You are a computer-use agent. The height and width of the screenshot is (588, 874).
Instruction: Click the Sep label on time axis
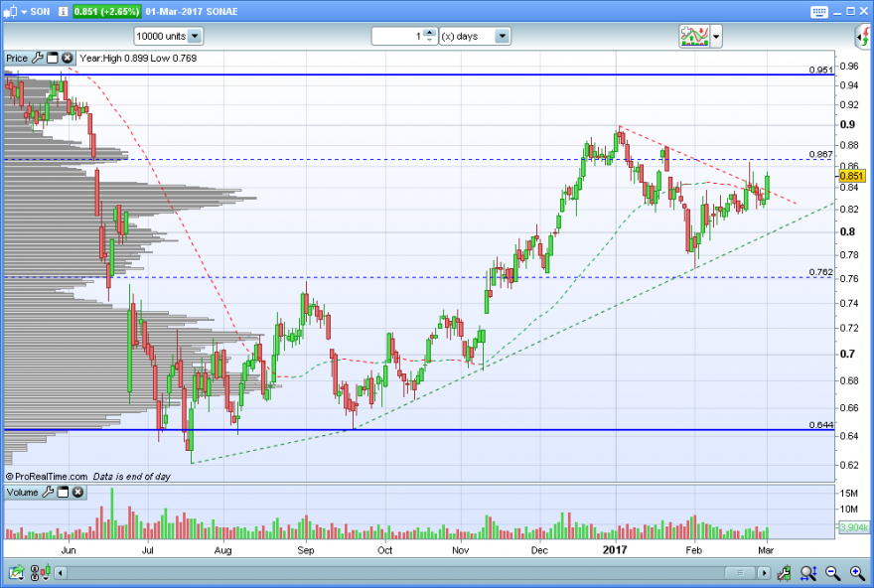(306, 550)
